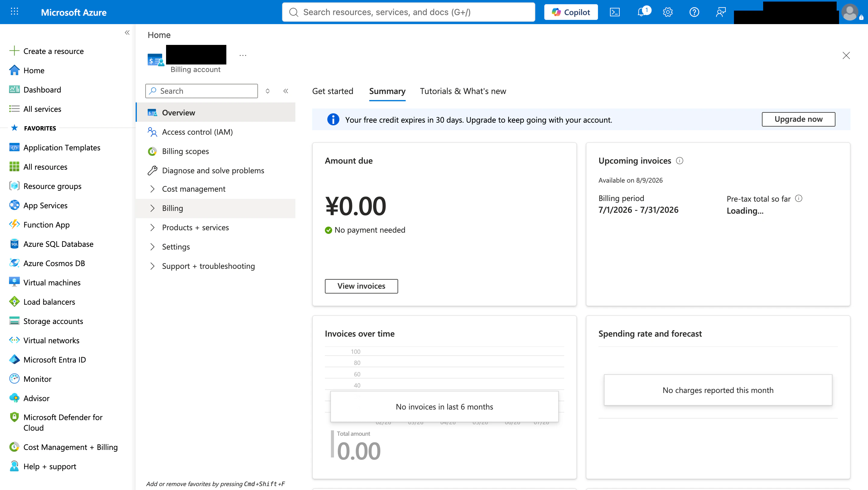Screen dimensions: 868x490
Task: Open Application Templates favorite
Action: pyautogui.click(x=62, y=147)
